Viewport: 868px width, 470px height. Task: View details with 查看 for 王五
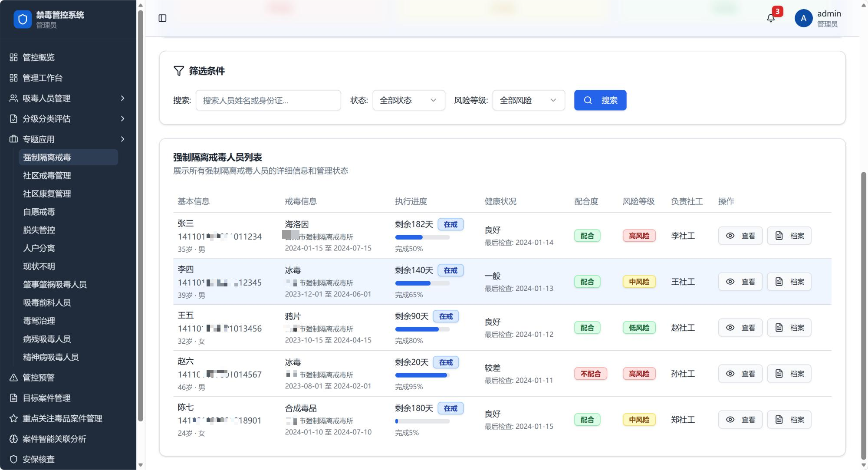[x=740, y=328]
